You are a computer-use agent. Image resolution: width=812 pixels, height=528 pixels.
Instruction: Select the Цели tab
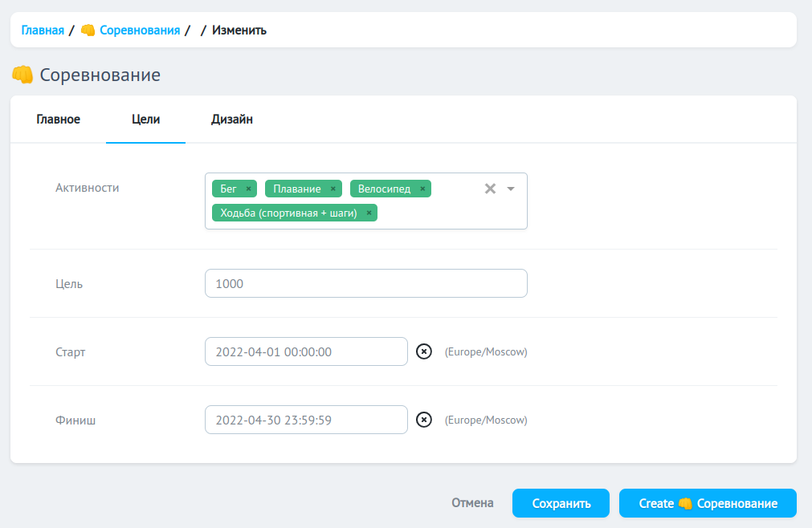pos(145,120)
